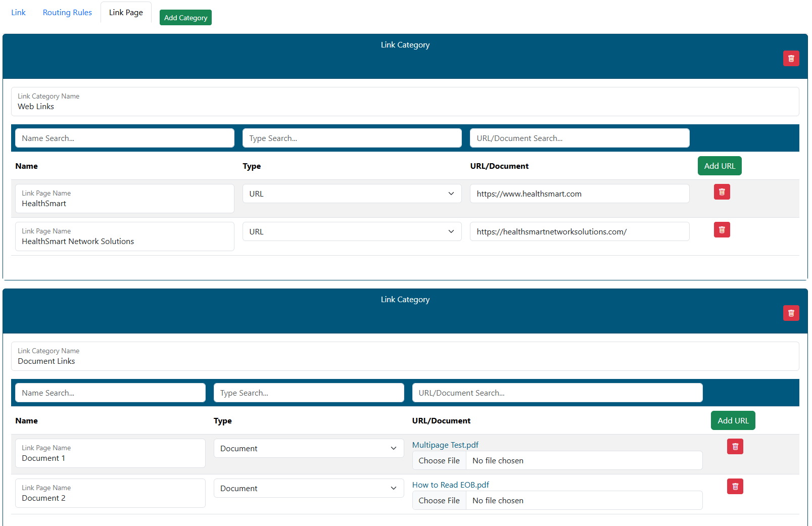Viewport: 812px width, 526px height.
Task: Edit the healthsmart.com URL field
Action: pyautogui.click(x=579, y=194)
